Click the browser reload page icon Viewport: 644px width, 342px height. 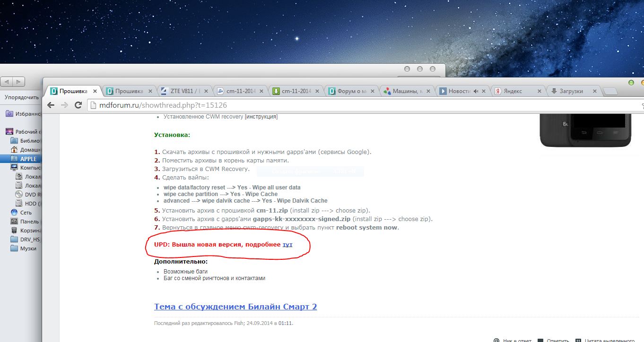pos(78,105)
